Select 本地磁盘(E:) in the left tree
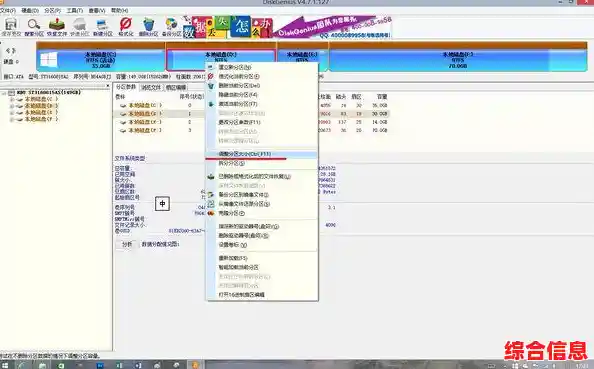Viewport: 594px width, 369px height. point(41,113)
